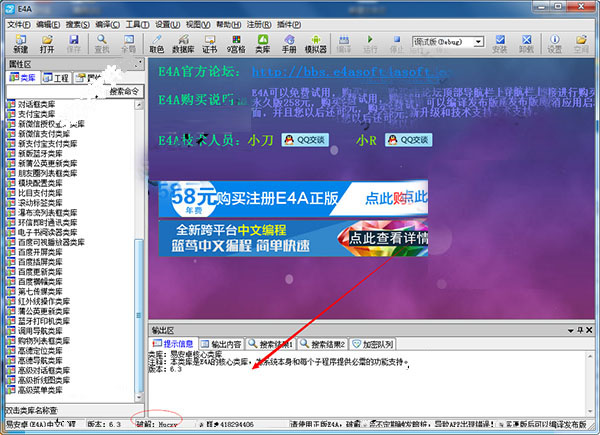Open the 证书 certificate tool
The image size is (600, 435).
pyautogui.click(x=210, y=44)
